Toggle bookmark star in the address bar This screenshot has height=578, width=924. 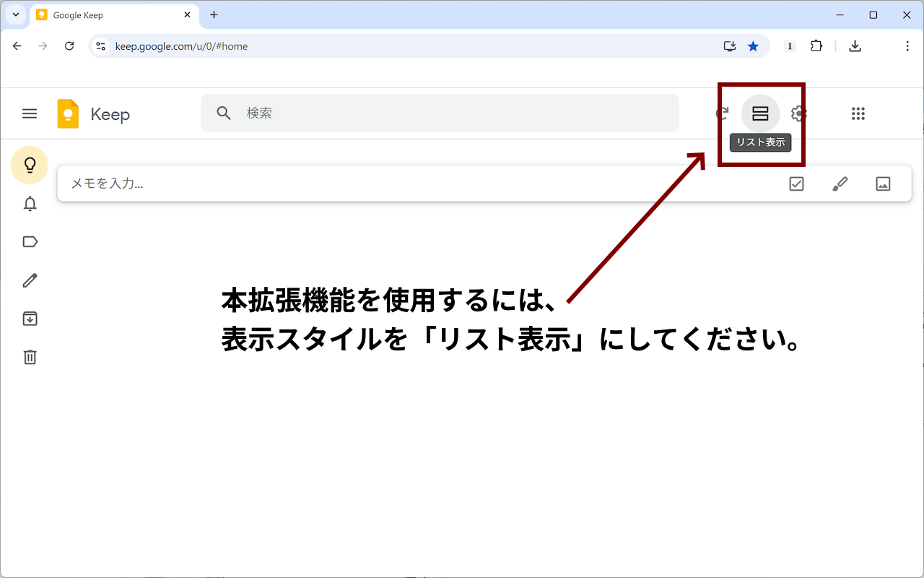click(x=753, y=46)
